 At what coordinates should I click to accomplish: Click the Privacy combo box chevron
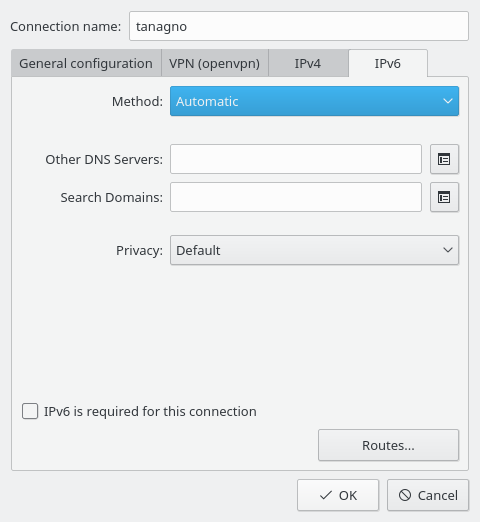(448, 250)
